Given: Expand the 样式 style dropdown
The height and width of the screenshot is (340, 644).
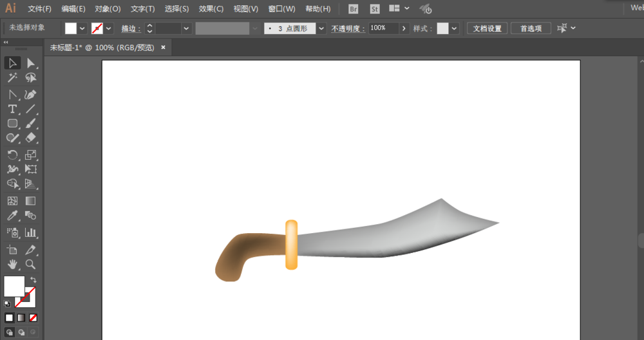Looking at the screenshot, I should pyautogui.click(x=454, y=28).
